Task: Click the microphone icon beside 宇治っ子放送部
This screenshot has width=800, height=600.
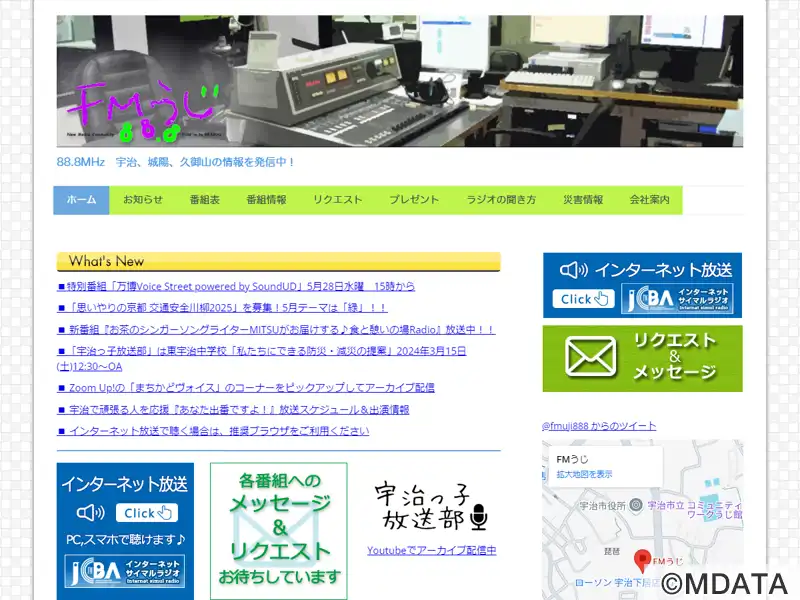Action: (x=479, y=517)
